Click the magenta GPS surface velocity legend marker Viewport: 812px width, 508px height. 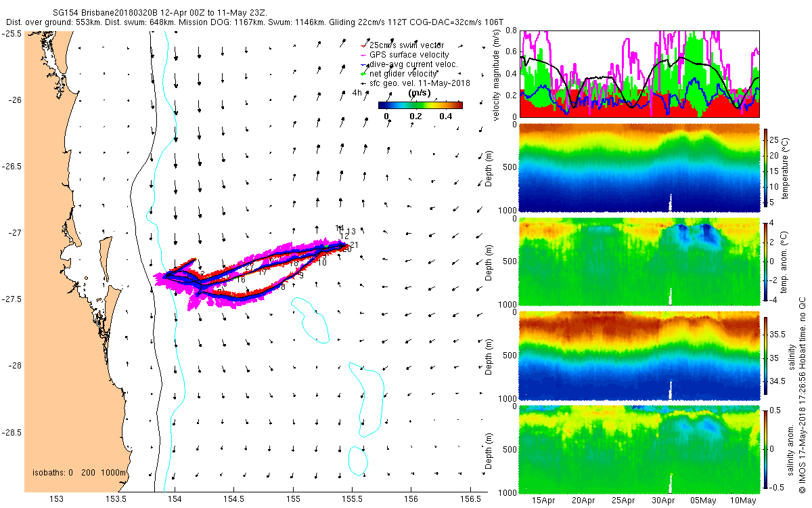[364, 55]
